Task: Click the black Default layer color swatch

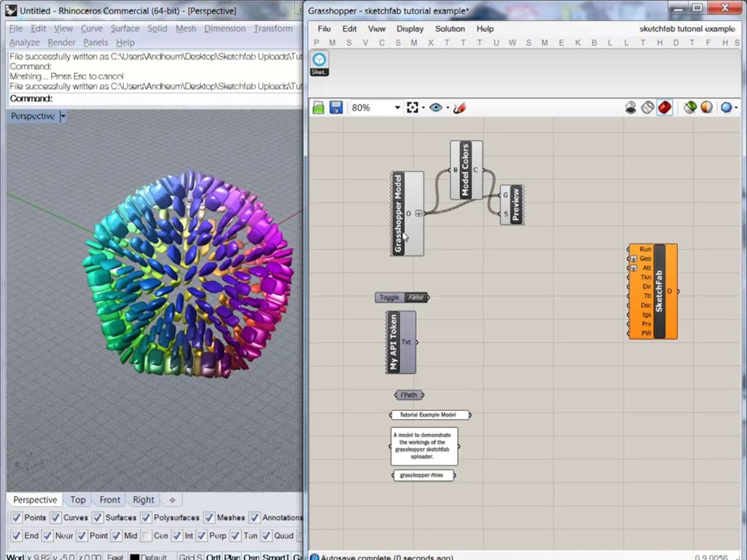Action: 134,557
